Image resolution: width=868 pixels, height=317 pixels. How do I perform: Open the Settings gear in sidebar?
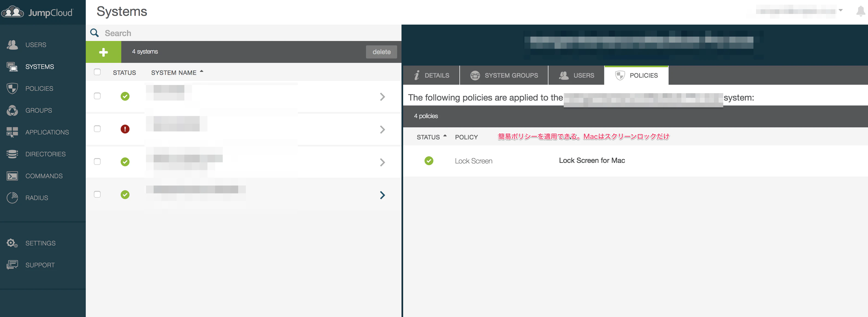click(13, 243)
